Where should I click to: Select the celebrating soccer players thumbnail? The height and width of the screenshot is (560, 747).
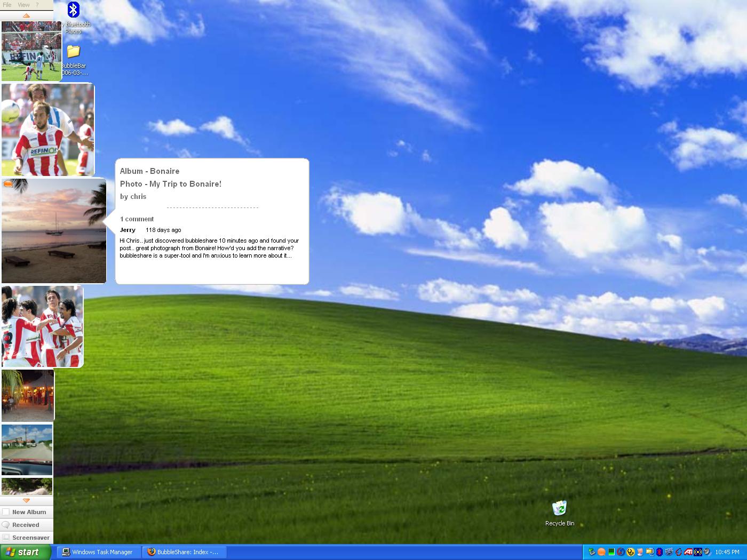point(42,326)
